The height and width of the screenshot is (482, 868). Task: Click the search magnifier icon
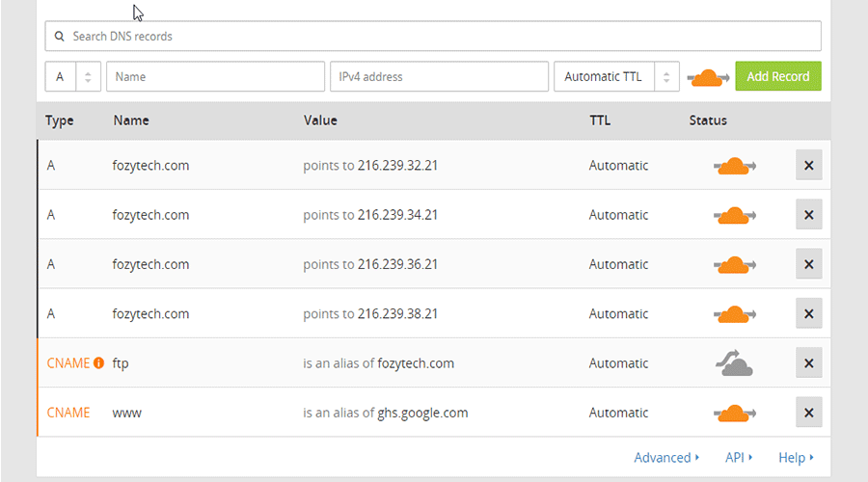pyautogui.click(x=59, y=37)
